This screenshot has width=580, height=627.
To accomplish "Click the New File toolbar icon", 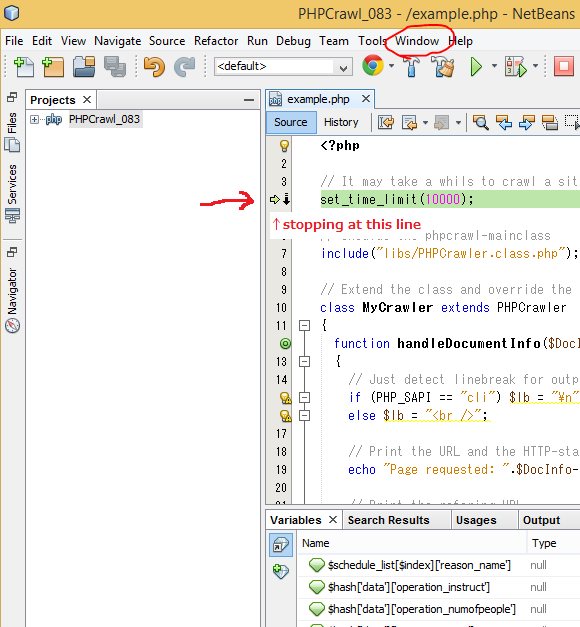I will (x=24, y=66).
